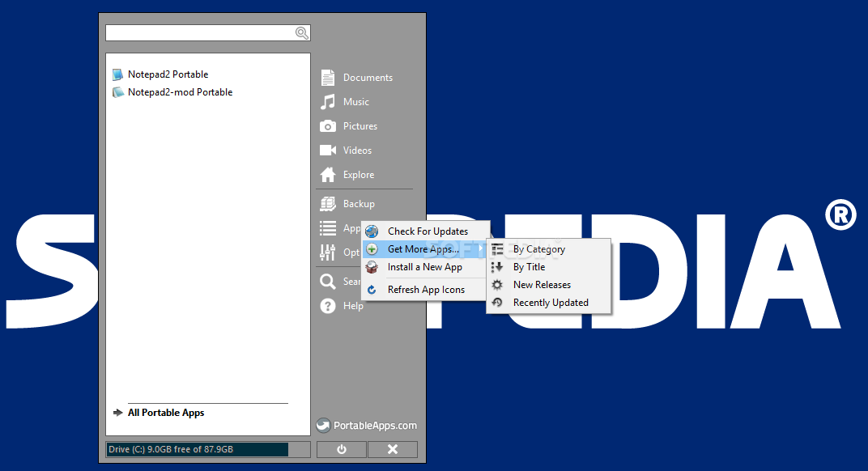Click the Explore house icon
Viewport: 868px width, 471px height.
[328, 174]
